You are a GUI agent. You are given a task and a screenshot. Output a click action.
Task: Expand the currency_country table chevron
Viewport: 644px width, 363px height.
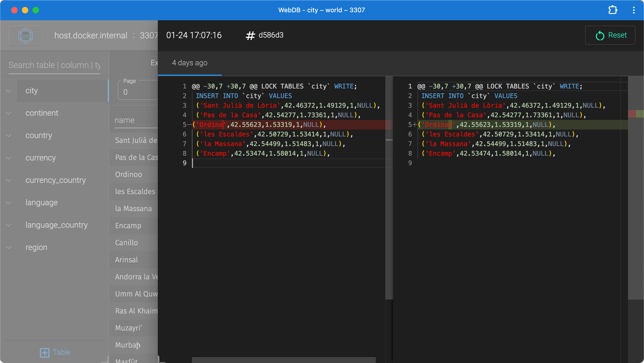pyautogui.click(x=9, y=180)
